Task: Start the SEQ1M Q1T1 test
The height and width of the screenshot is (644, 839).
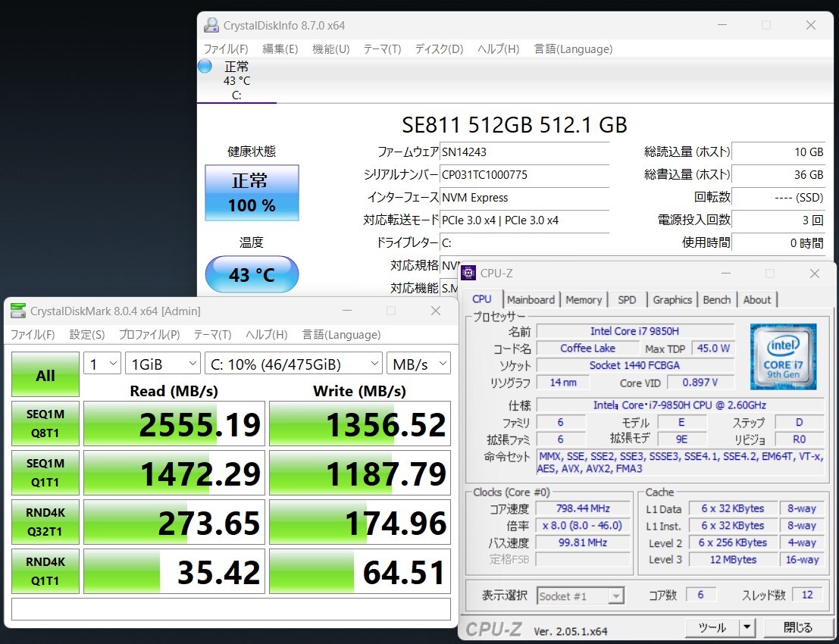Action: (45, 472)
